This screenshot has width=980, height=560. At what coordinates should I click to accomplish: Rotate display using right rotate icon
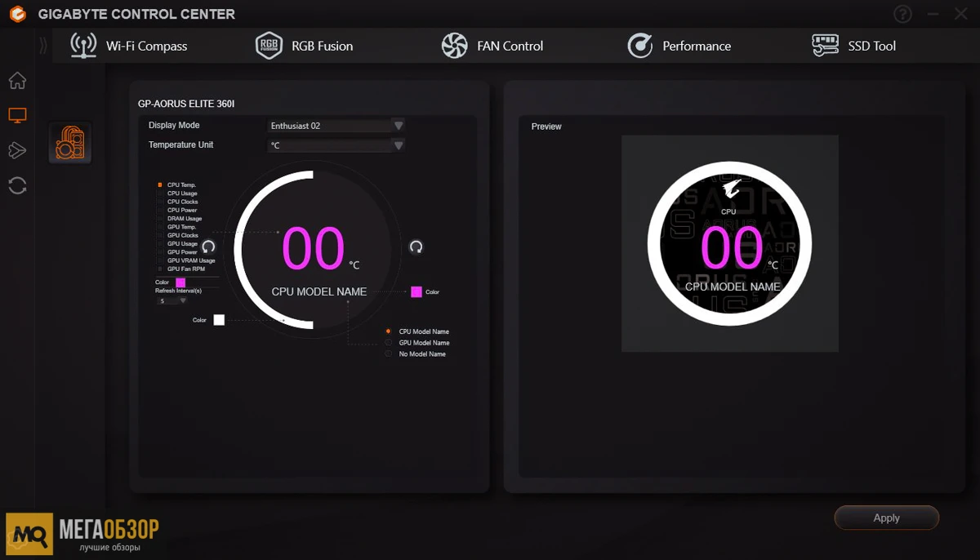pos(416,247)
